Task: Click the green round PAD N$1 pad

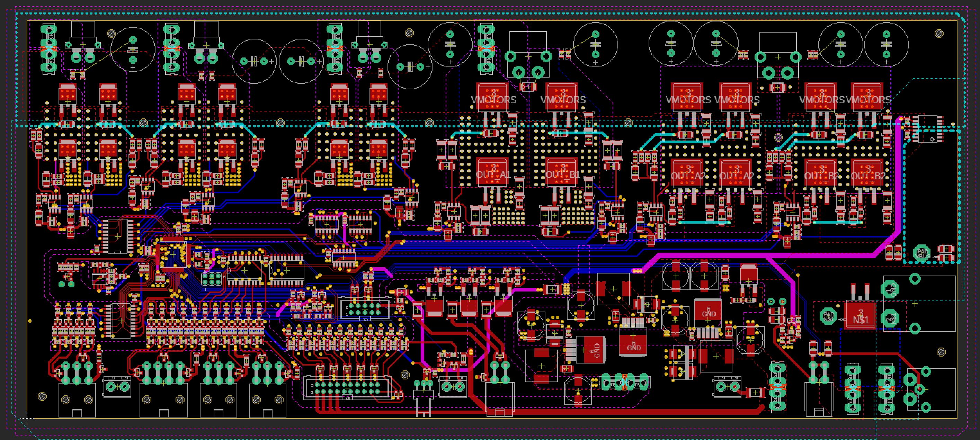Action: (829, 316)
